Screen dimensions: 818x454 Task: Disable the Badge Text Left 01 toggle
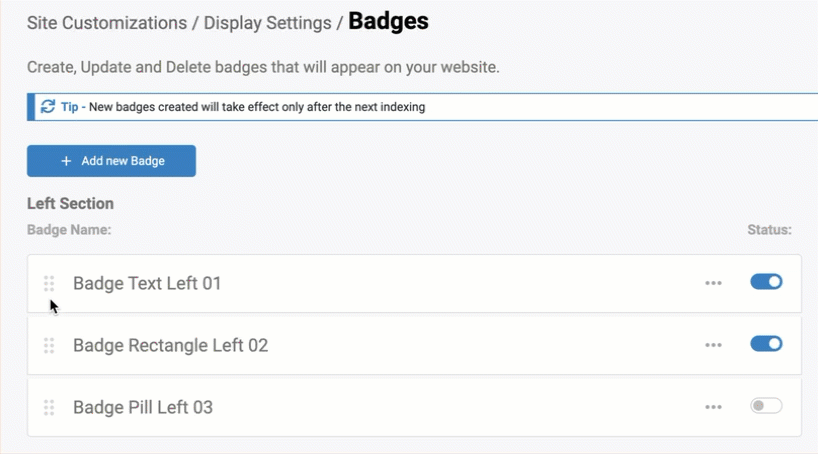tap(766, 282)
